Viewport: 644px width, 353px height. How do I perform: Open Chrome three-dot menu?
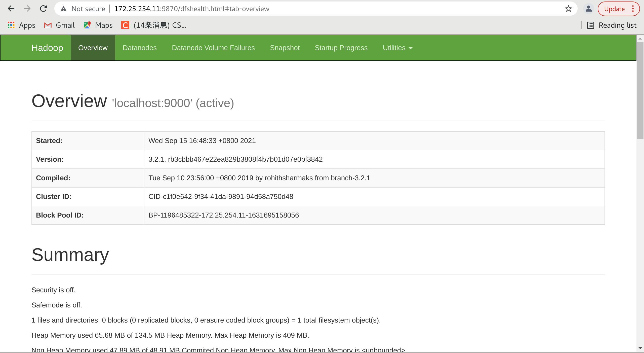(x=633, y=9)
